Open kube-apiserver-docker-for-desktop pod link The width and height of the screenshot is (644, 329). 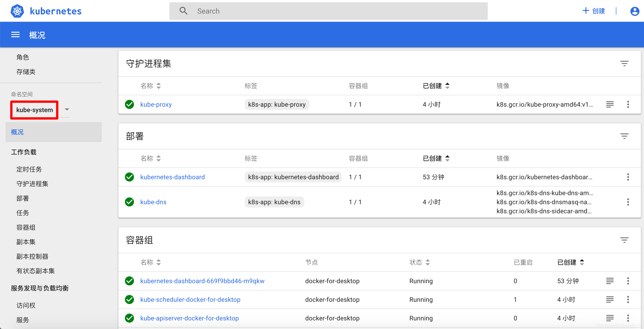click(189, 318)
